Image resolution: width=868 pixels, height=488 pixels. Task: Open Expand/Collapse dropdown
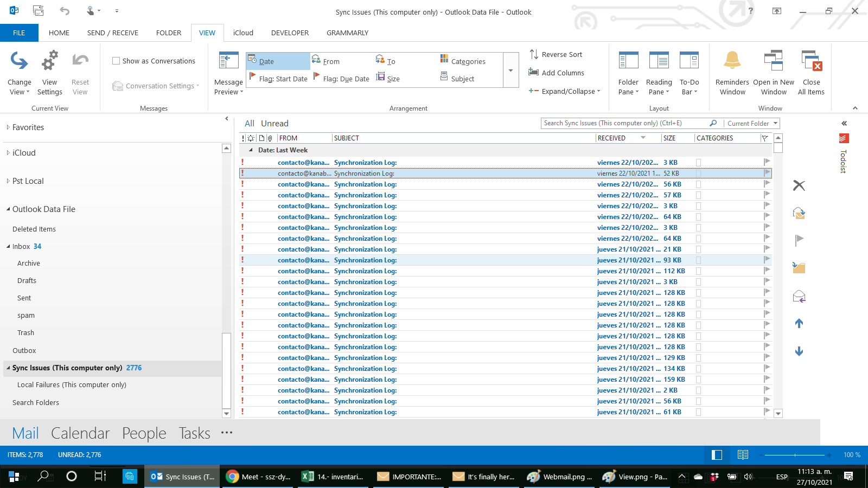565,91
